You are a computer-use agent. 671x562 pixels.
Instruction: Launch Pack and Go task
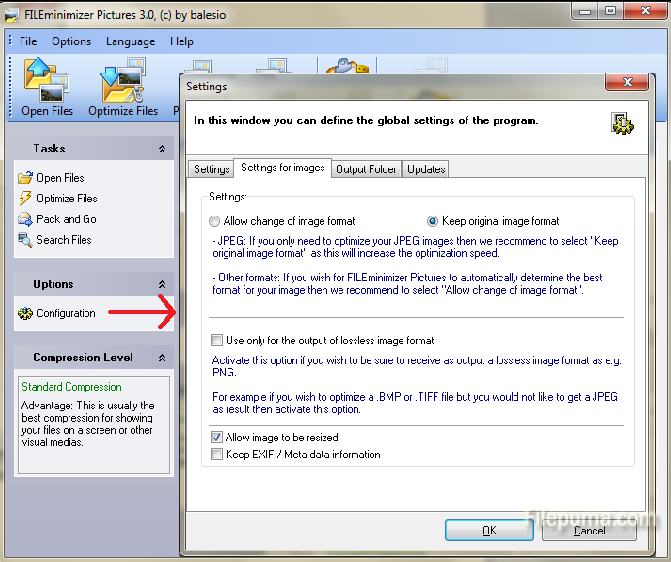click(65, 219)
